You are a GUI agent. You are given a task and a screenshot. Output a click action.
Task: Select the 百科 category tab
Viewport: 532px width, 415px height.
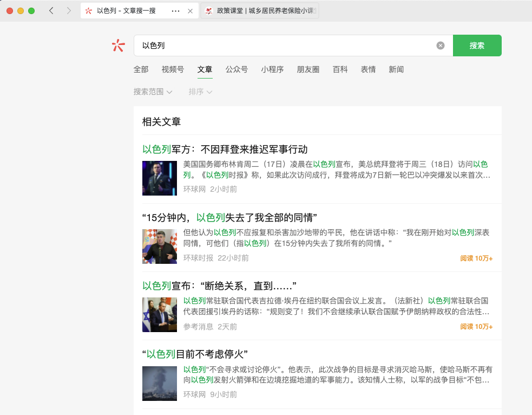pos(340,69)
